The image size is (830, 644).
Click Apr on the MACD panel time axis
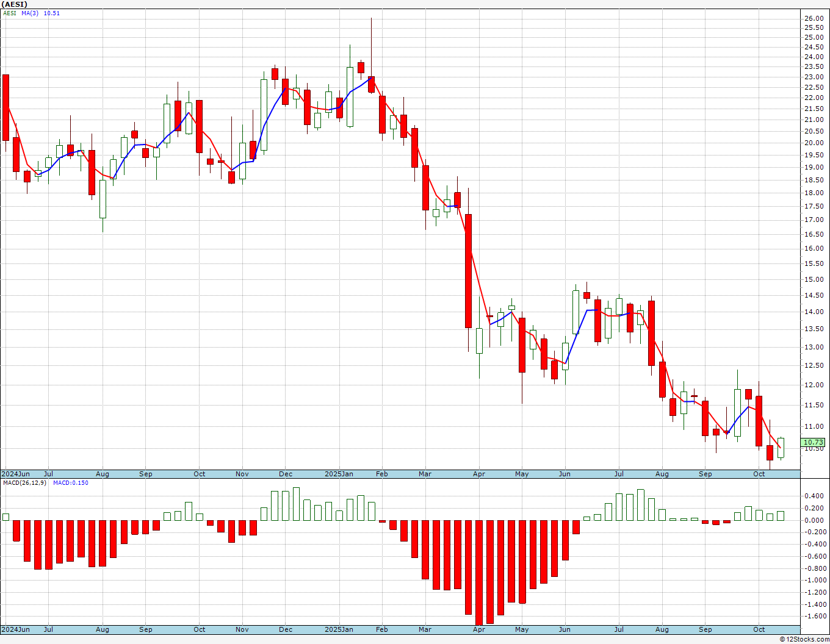tap(479, 629)
